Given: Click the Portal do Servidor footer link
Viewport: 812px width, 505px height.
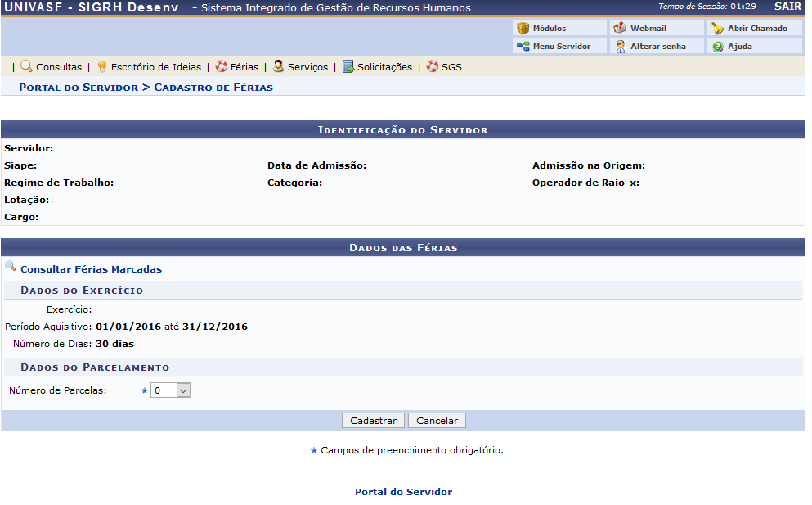Looking at the screenshot, I should coord(403,492).
